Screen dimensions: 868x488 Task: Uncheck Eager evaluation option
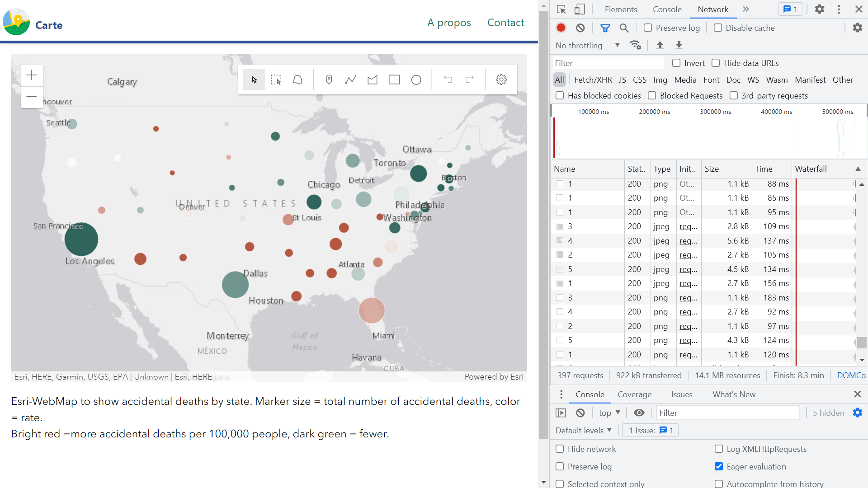pyautogui.click(x=719, y=466)
